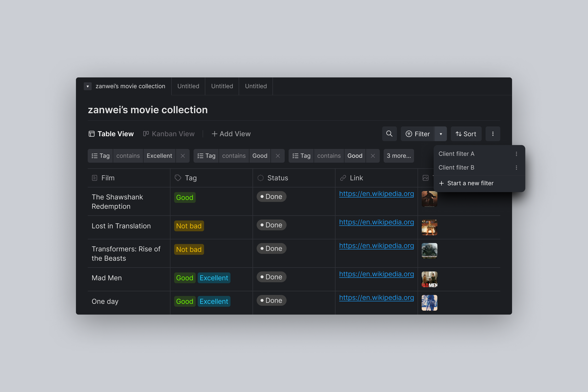This screenshot has width=588, height=392.
Task: Click the Tag column tag icon
Action: [x=178, y=178]
